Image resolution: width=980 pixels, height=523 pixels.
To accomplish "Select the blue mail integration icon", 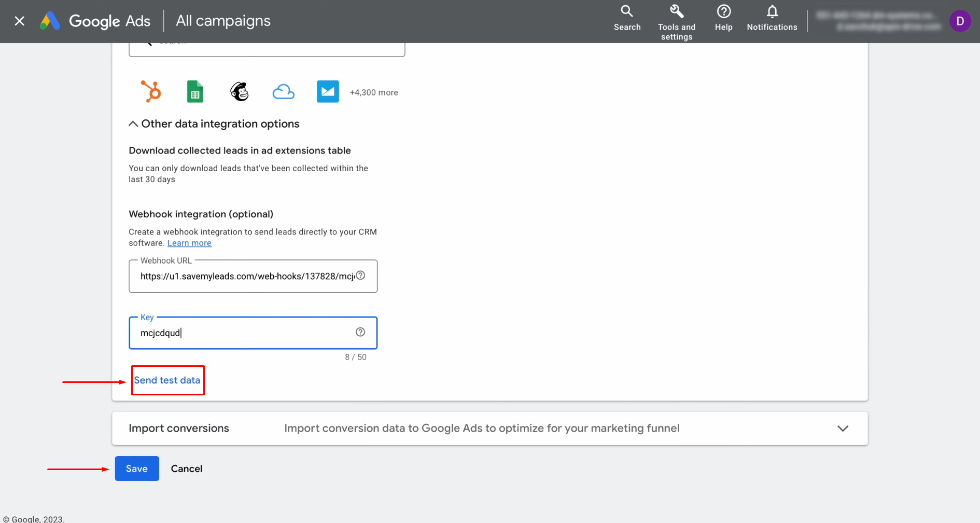I will [328, 91].
